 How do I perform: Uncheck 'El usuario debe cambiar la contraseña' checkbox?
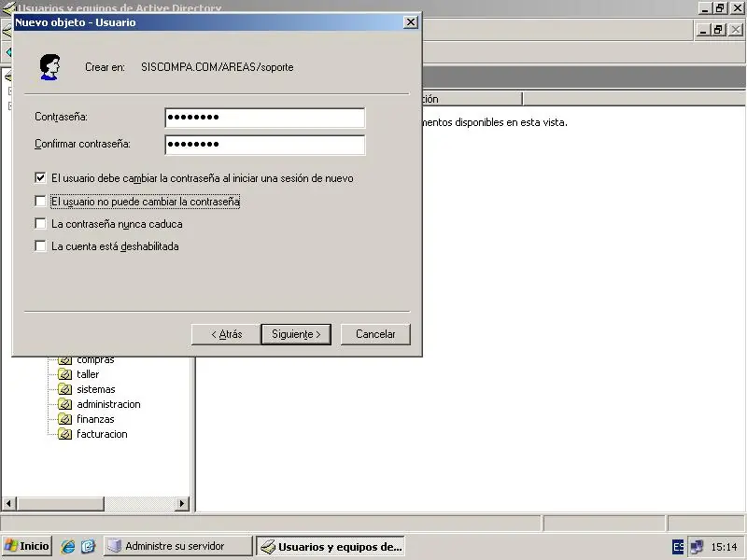40,178
